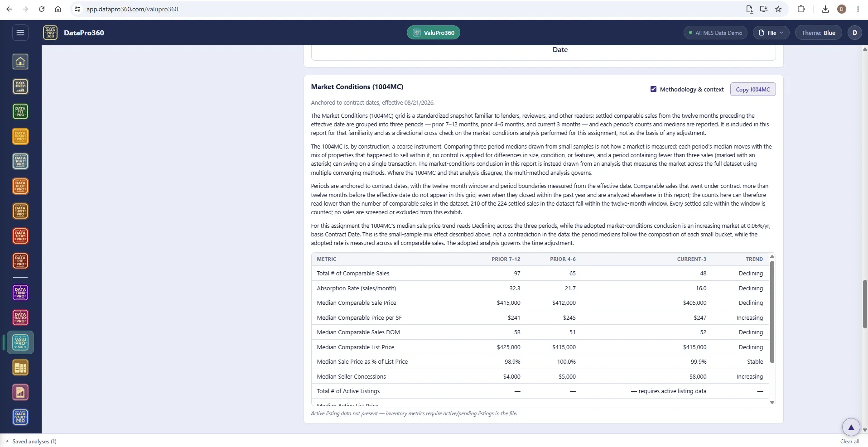Open the user D account menu
The image size is (868, 447).
pos(855,33)
